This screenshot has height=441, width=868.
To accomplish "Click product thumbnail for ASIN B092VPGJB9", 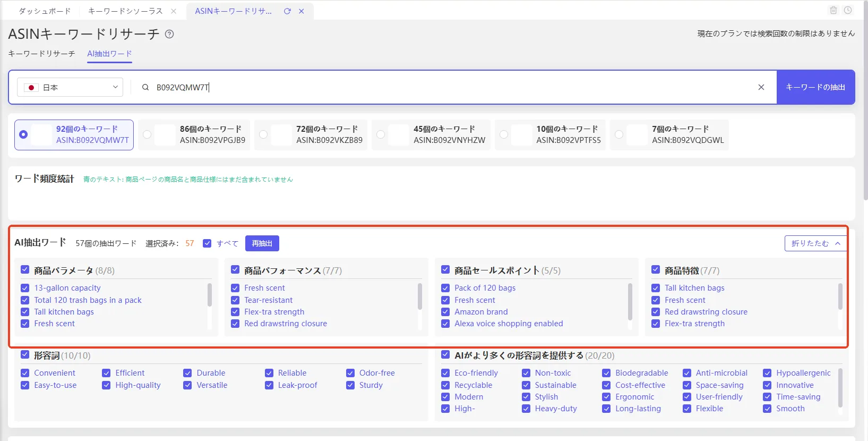I will pos(165,135).
